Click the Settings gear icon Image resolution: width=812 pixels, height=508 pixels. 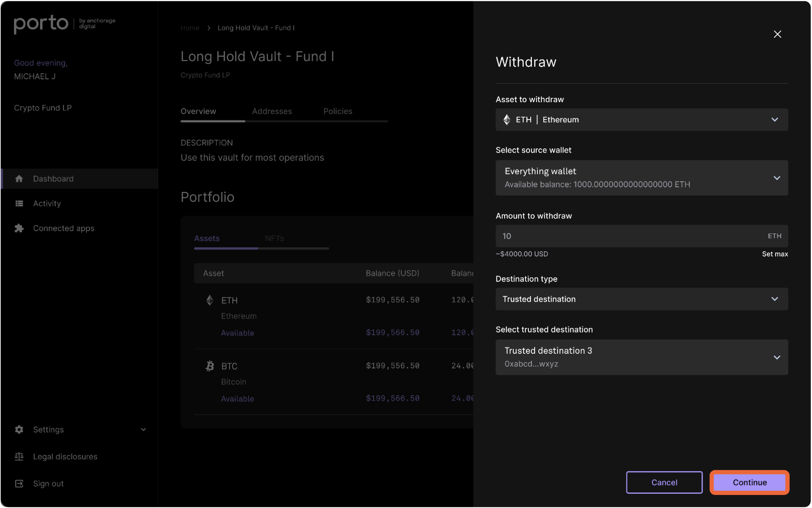(x=19, y=430)
